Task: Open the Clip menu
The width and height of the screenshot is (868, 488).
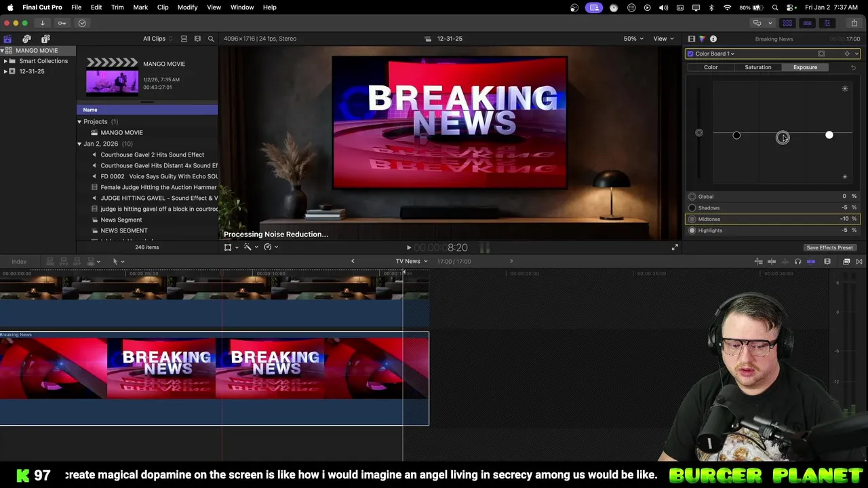Action: coord(163,7)
